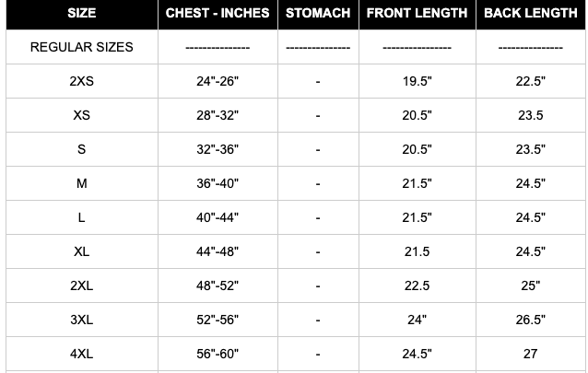Select the 2XS size cell

[81, 81]
